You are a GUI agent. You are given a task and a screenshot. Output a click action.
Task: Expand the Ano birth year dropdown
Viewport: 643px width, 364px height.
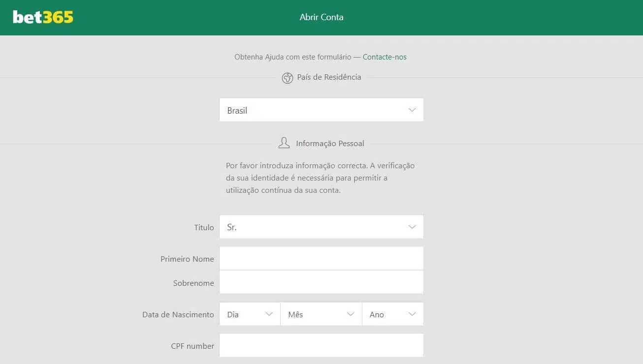[393, 314]
